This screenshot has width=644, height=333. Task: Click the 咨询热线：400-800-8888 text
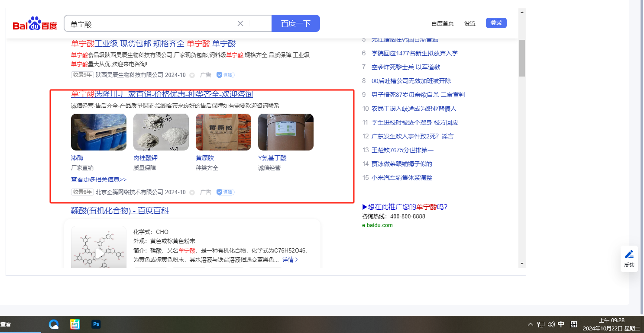(394, 216)
